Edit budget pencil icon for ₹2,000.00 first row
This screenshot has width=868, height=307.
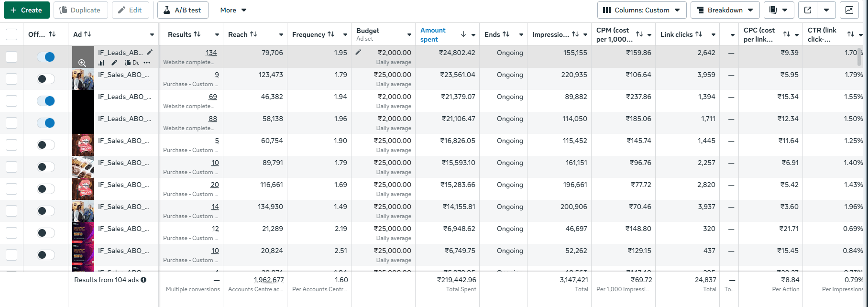[x=358, y=53]
